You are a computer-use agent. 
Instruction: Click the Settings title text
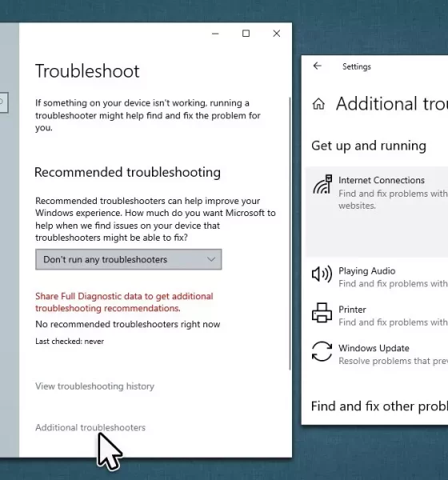(x=357, y=66)
